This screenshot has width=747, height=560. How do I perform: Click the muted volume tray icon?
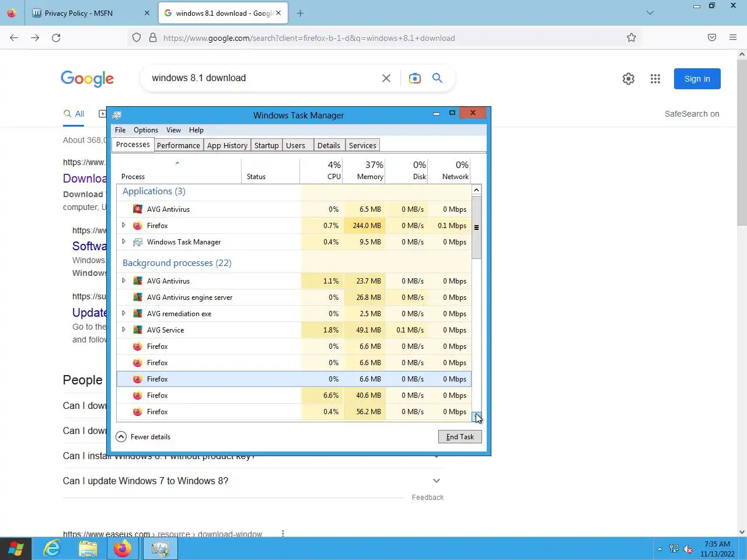(x=688, y=549)
